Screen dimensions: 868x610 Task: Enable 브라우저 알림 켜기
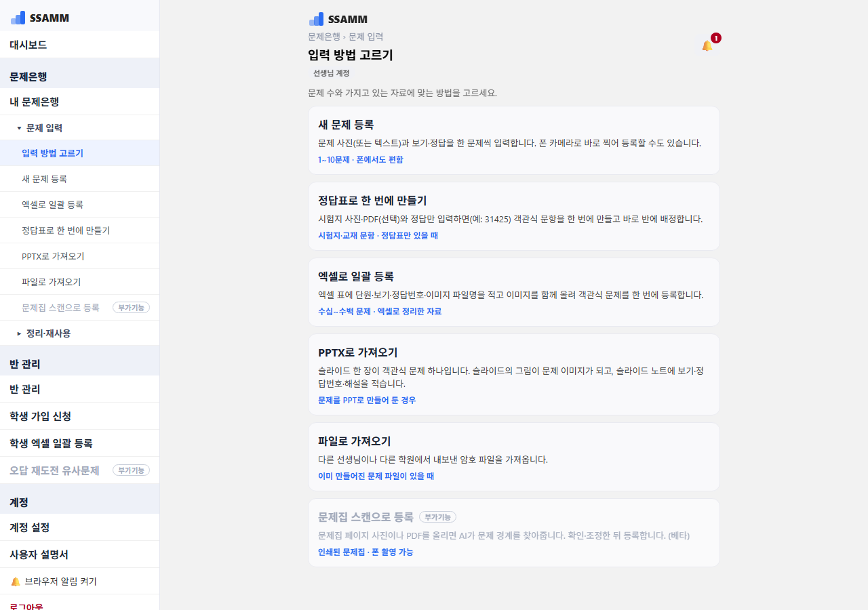[79, 582]
